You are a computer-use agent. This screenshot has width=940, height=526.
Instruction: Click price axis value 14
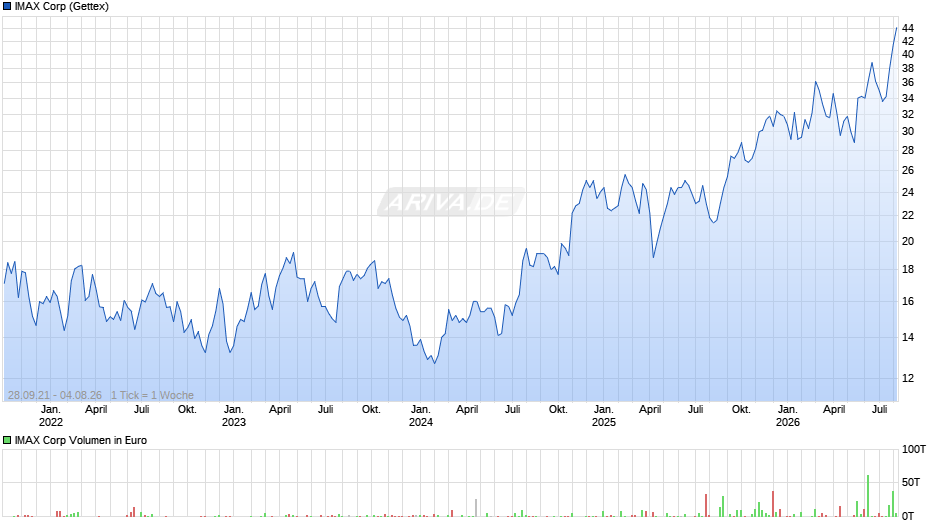[x=908, y=338]
